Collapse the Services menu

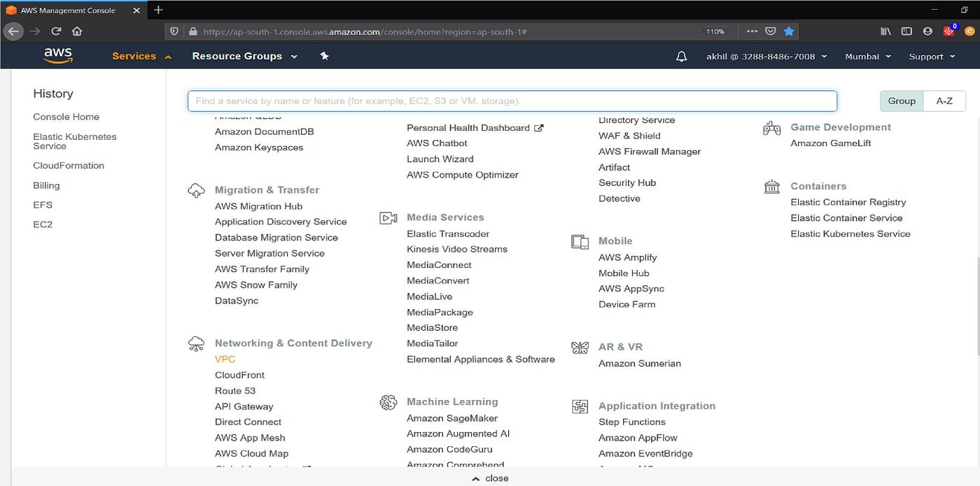(141, 56)
